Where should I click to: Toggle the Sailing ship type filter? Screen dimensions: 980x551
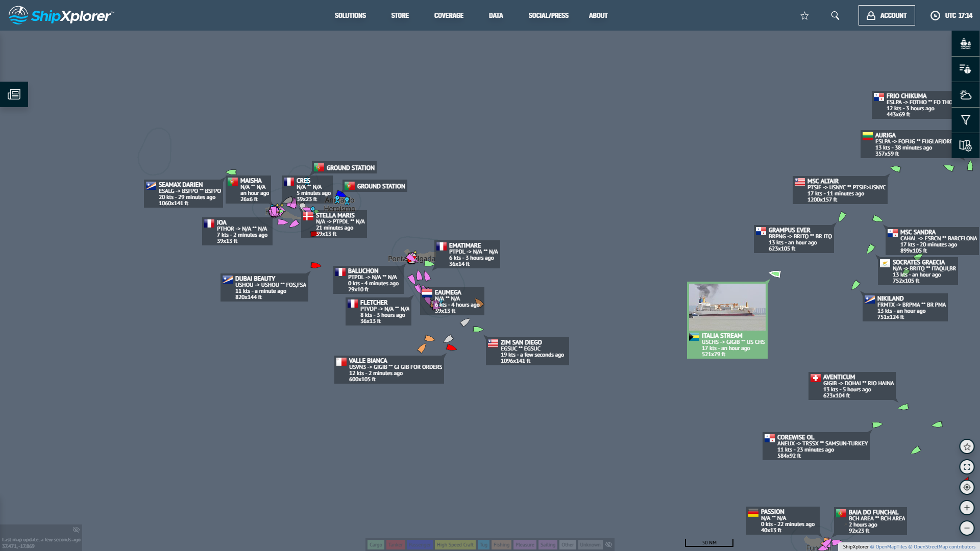pos(548,545)
